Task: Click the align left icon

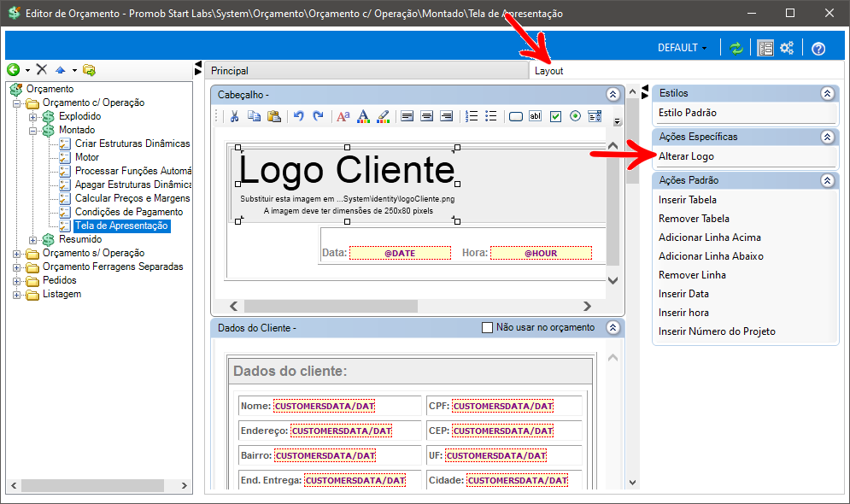Action: point(407,116)
